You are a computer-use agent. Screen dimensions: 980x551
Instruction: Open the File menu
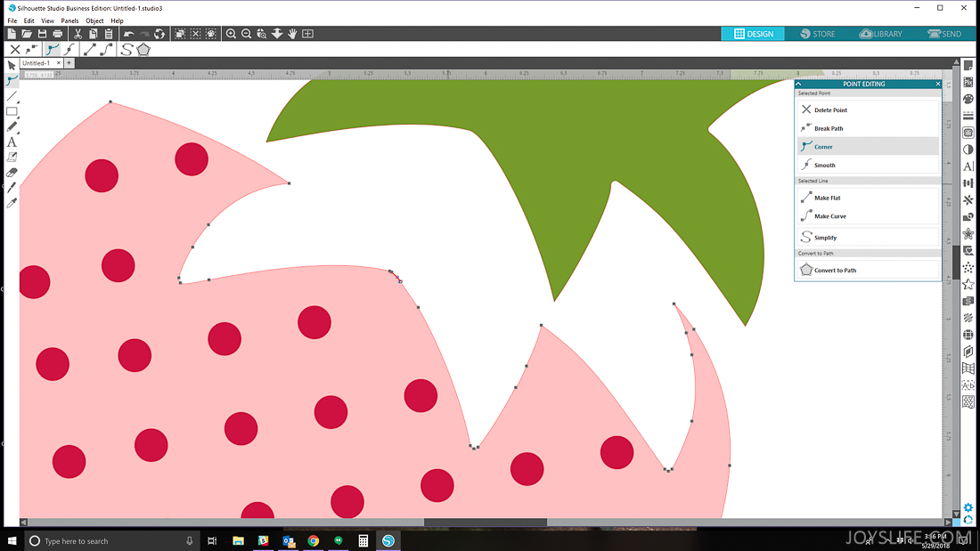12,20
